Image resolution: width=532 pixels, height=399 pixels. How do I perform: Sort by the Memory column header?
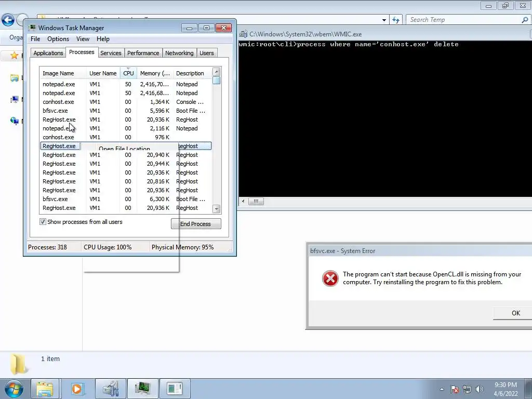[x=155, y=73]
